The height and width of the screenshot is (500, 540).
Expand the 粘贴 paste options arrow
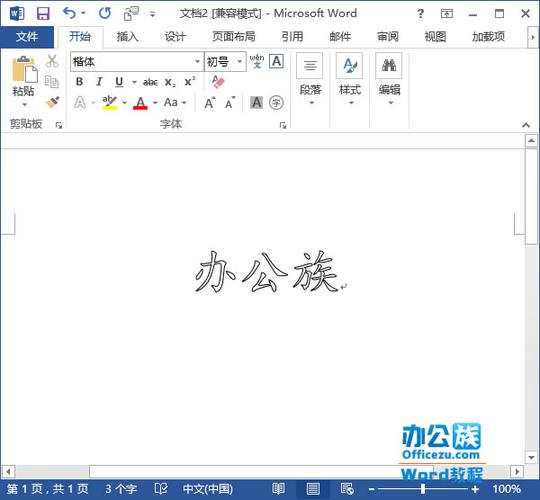click(x=24, y=104)
